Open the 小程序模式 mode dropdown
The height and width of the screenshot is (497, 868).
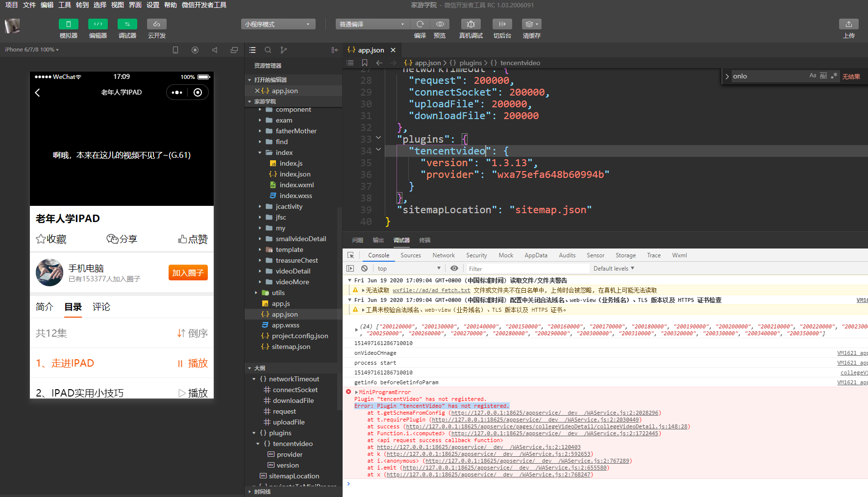278,24
